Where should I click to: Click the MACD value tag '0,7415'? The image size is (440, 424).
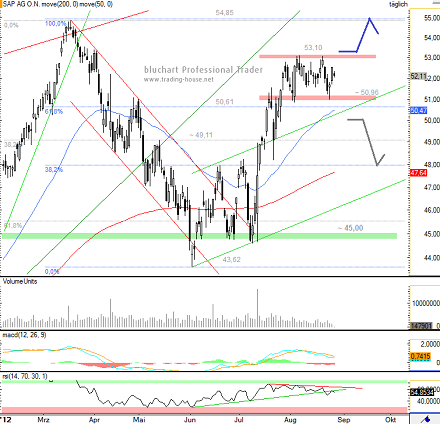coord(420,356)
